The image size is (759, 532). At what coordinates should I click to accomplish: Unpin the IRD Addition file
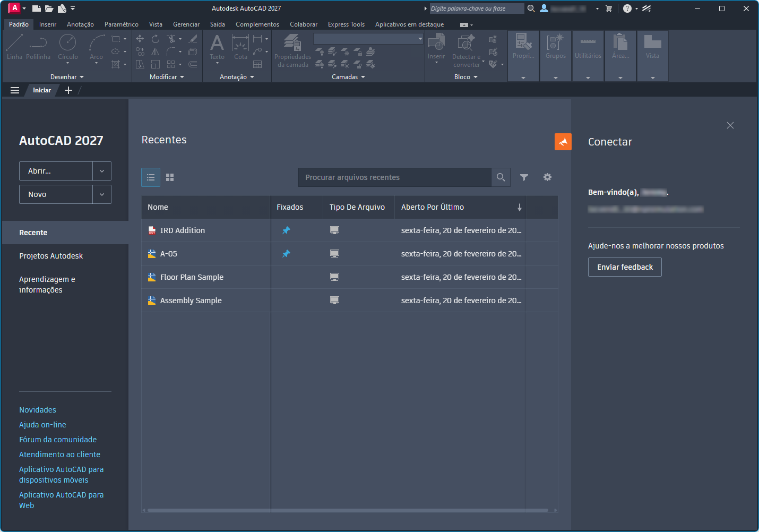(286, 230)
